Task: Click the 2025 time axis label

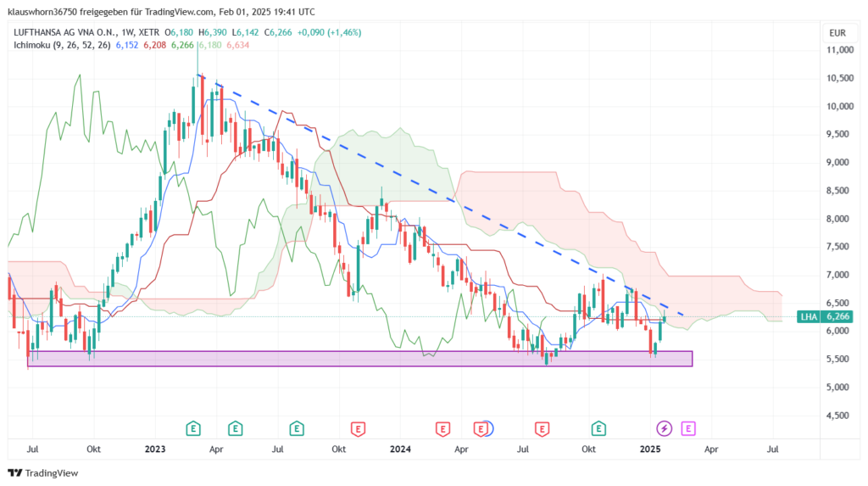Action: pyautogui.click(x=650, y=449)
